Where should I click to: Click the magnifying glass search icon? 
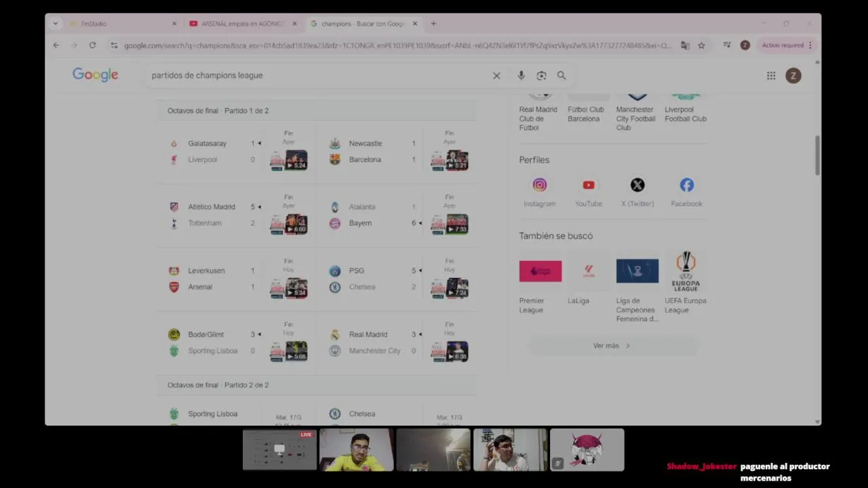561,76
